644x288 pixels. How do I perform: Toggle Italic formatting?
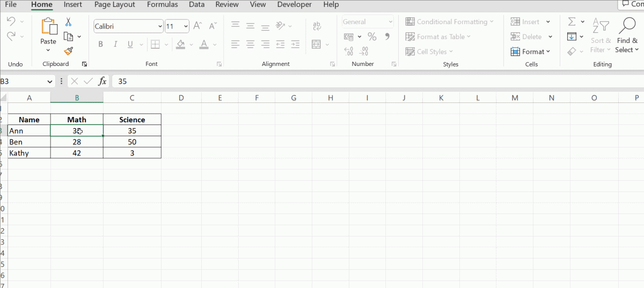(115, 45)
